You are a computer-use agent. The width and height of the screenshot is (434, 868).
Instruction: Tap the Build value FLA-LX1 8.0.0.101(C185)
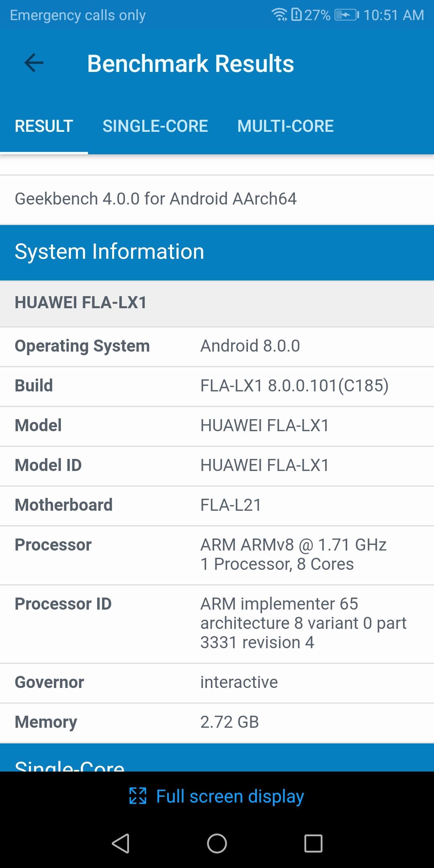click(x=294, y=386)
